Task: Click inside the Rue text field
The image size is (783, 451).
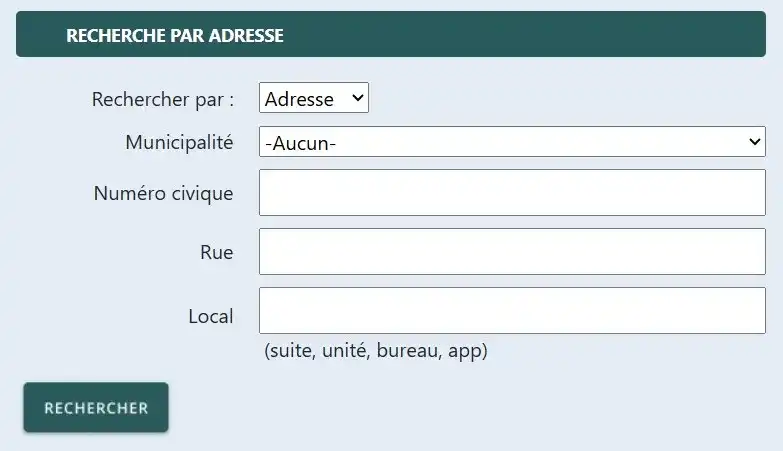Action: coord(511,252)
